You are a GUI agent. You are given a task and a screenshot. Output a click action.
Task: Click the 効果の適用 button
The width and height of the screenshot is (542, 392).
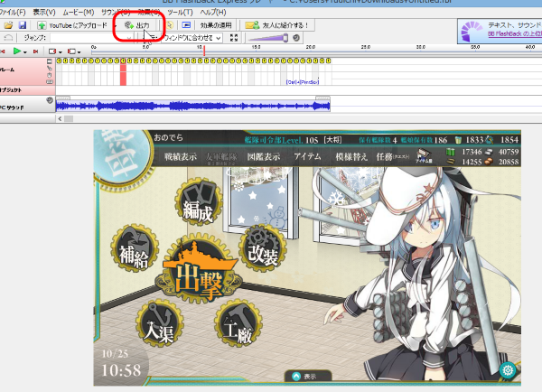click(x=216, y=25)
